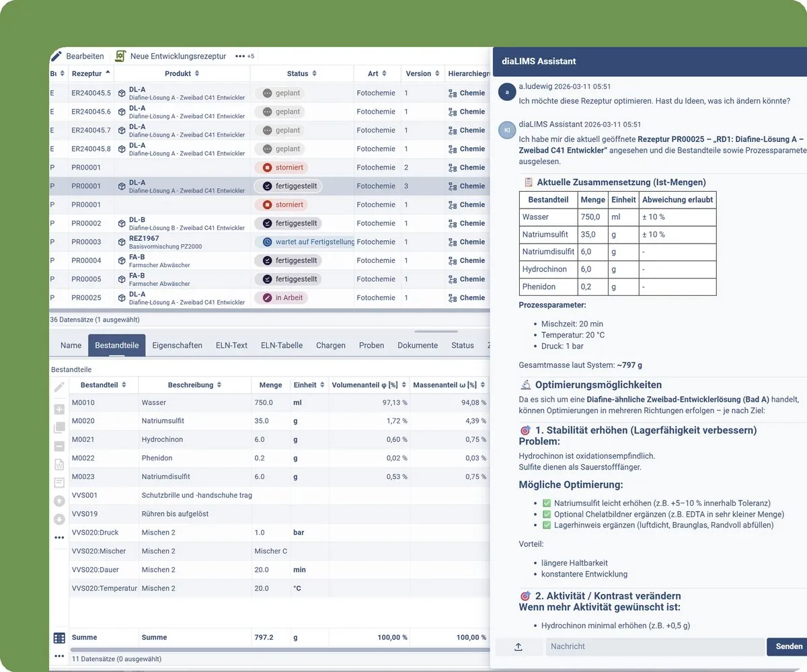Switch to the Proben tab
807x672 pixels.
pos(371,345)
